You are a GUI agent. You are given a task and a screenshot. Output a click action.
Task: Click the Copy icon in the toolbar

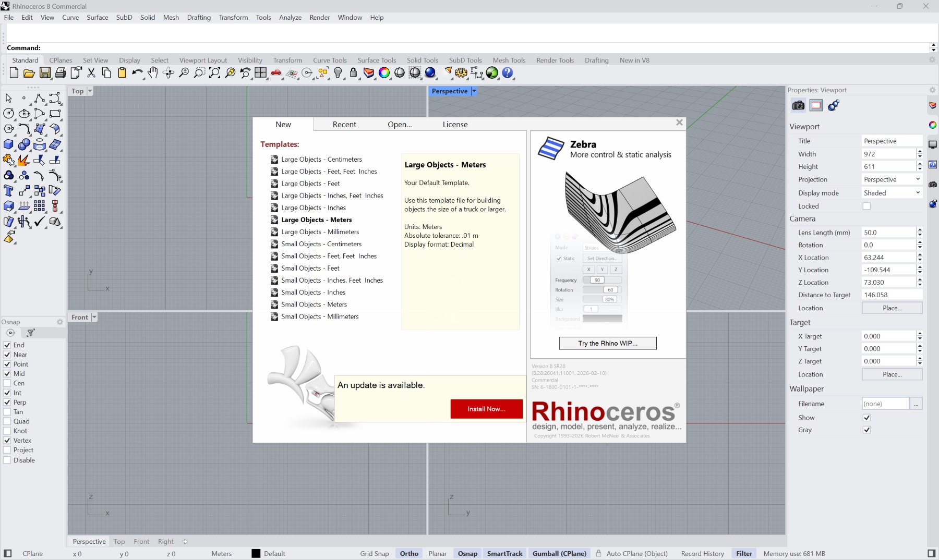coord(106,73)
